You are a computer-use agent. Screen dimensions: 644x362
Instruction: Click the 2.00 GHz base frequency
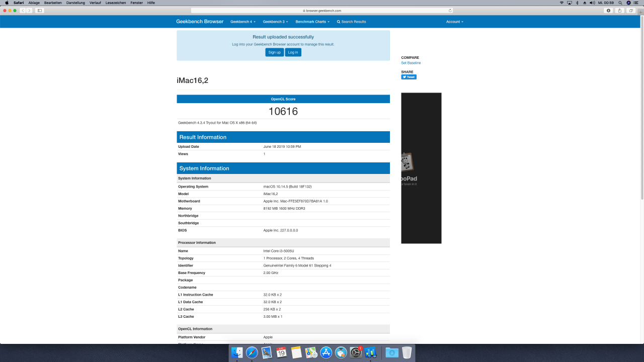click(271, 273)
